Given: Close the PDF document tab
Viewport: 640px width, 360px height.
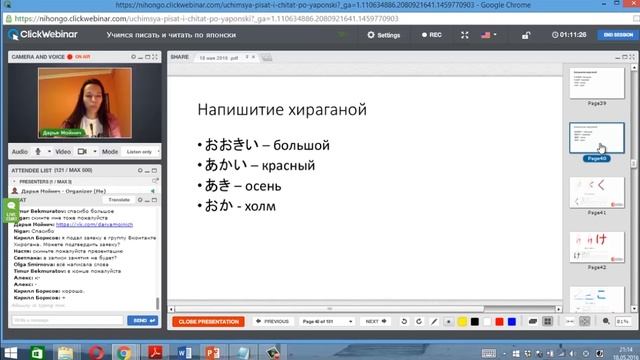Looking at the screenshot, I should (x=253, y=58).
